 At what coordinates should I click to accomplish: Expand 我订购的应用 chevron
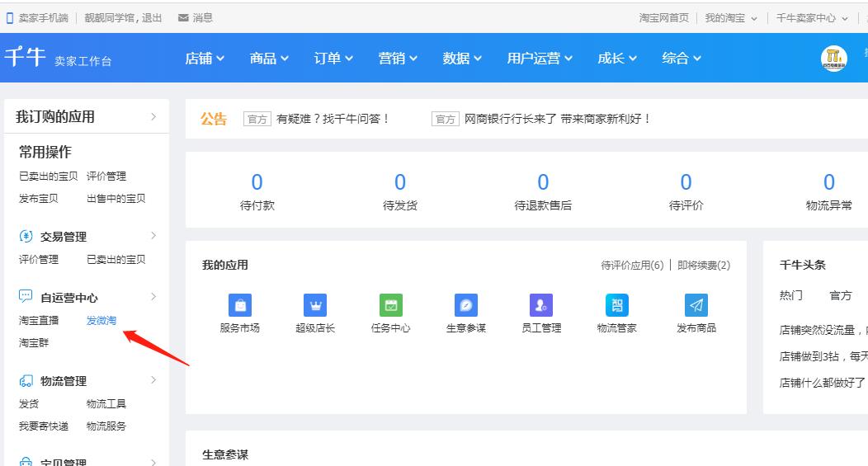[153, 117]
